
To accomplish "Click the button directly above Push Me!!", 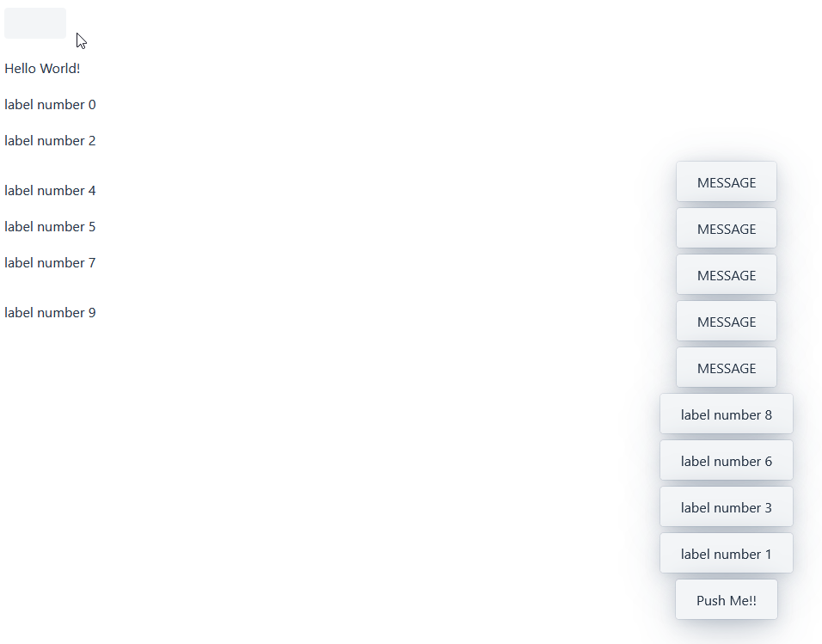I will tap(726, 553).
